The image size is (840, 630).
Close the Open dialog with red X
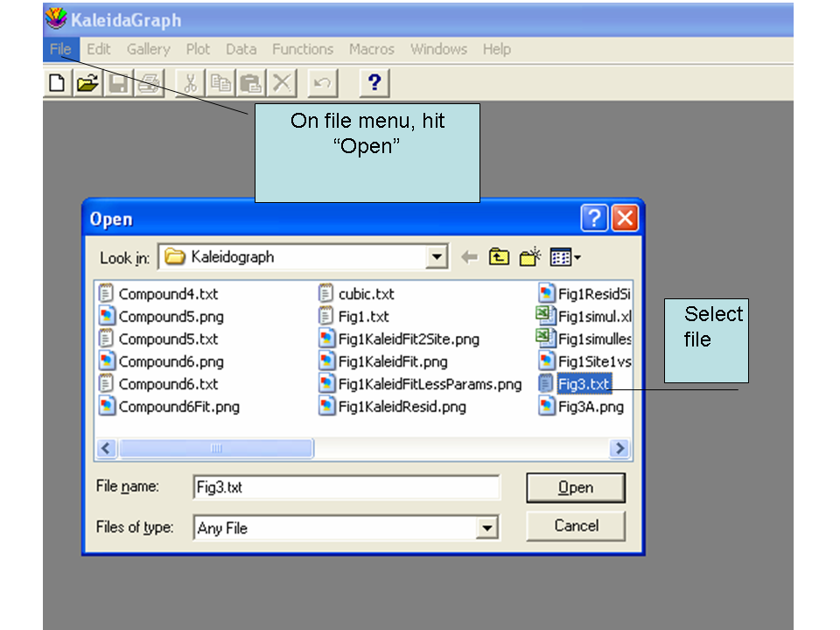point(625,218)
